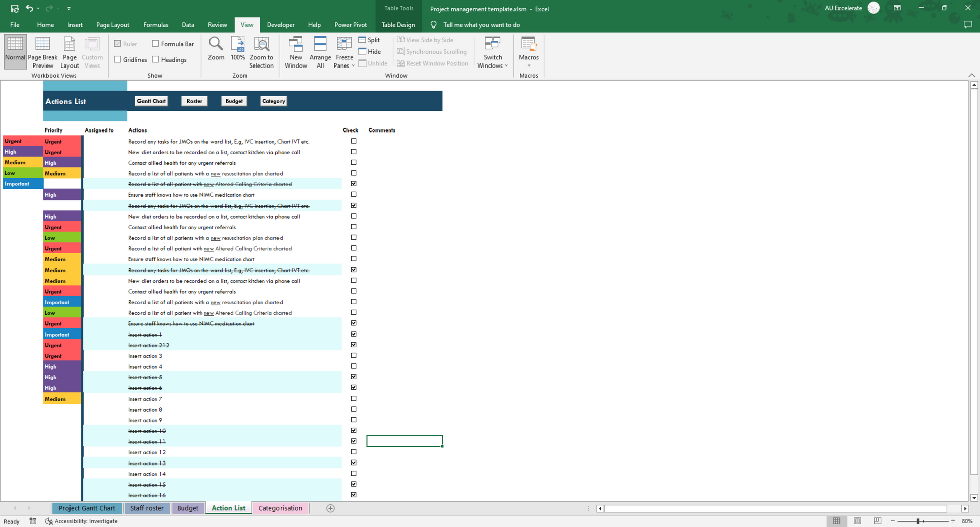Click Zoom to Selection icon
Viewport: 980px width, 527px height.
click(261, 44)
